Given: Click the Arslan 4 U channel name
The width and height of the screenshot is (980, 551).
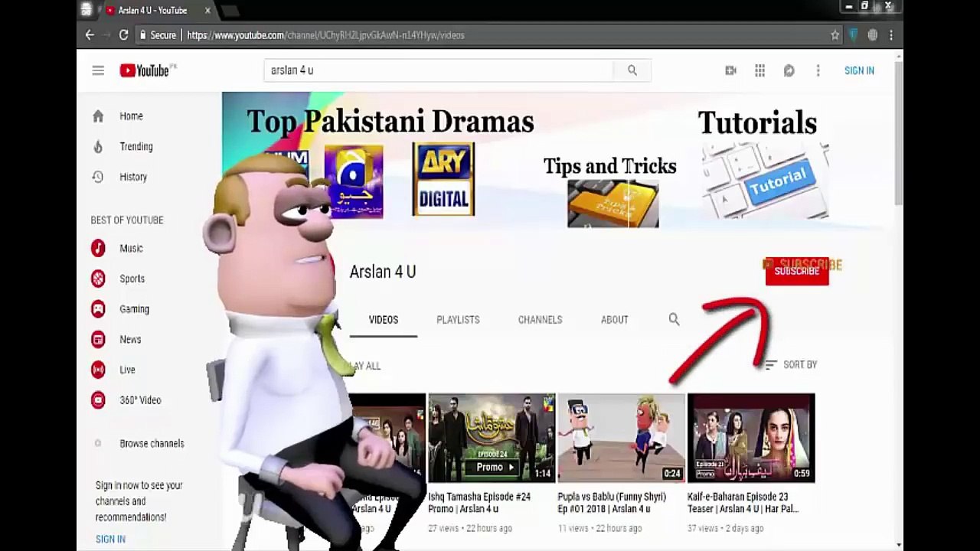Looking at the screenshot, I should pyautogui.click(x=383, y=272).
